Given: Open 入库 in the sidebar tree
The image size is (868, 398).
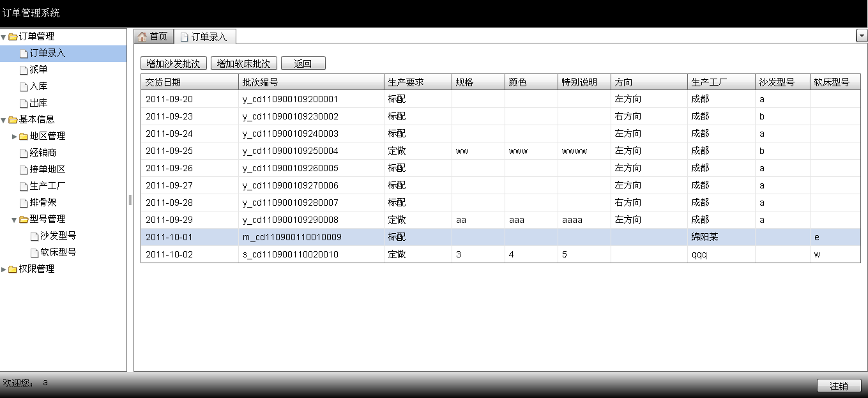Looking at the screenshot, I should (38, 86).
